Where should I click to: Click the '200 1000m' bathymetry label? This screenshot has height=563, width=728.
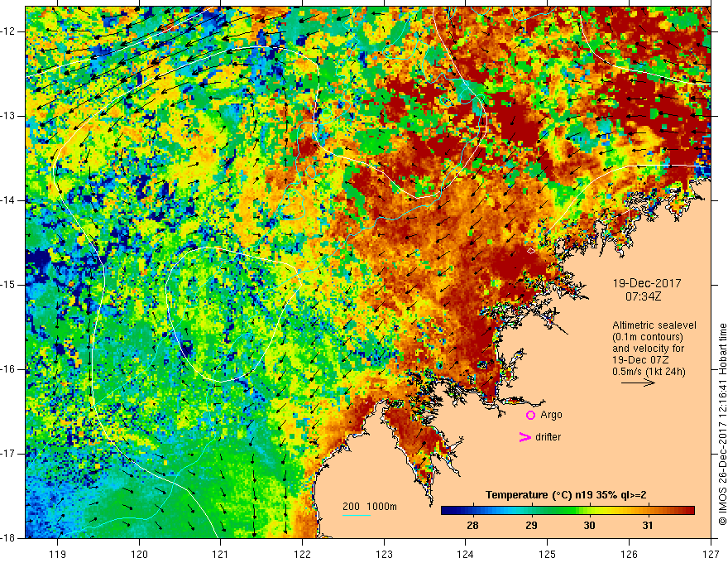(370, 507)
